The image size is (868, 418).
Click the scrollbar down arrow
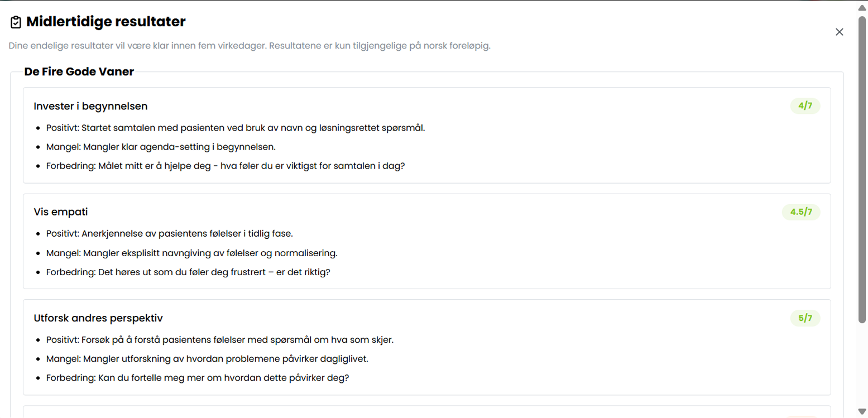pyautogui.click(x=862, y=412)
